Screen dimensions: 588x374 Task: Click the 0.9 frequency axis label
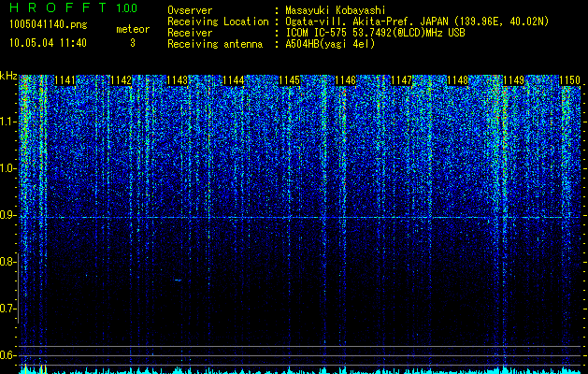click(7, 215)
